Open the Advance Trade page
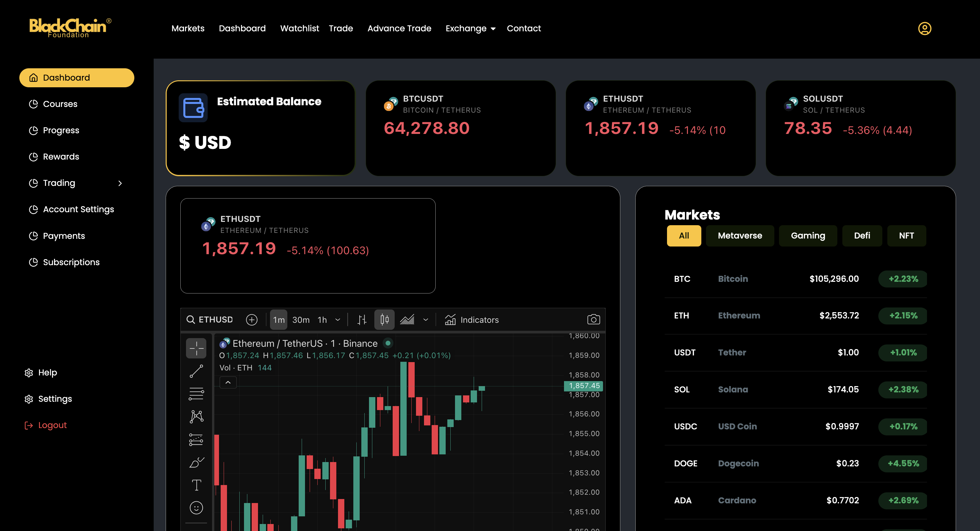Screen dimensions: 980x531 tap(399, 28)
